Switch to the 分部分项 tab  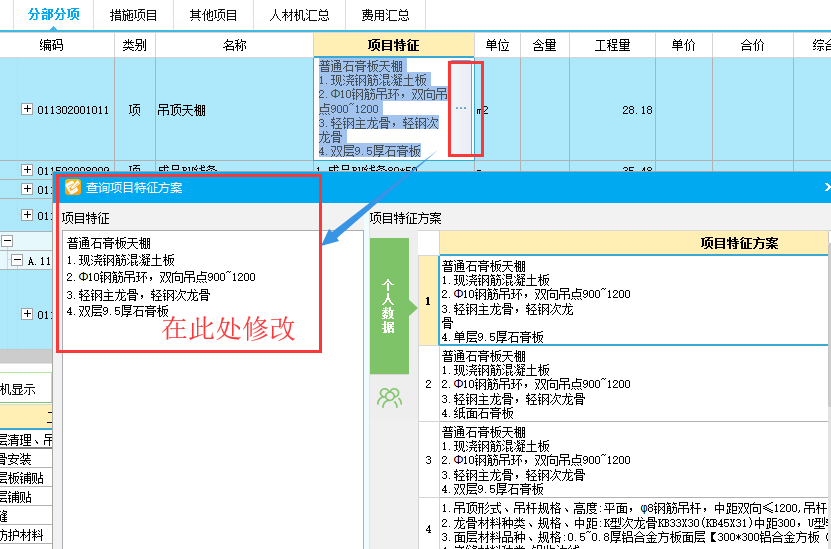click(53, 15)
